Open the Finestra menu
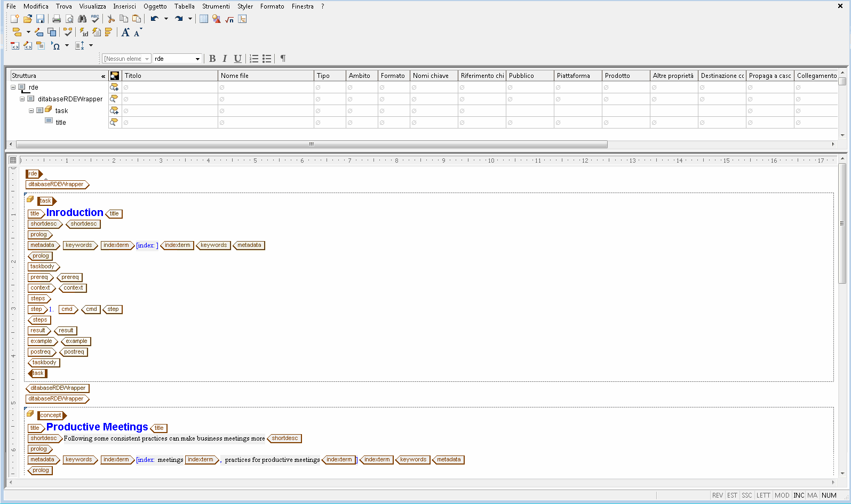 pos(303,6)
